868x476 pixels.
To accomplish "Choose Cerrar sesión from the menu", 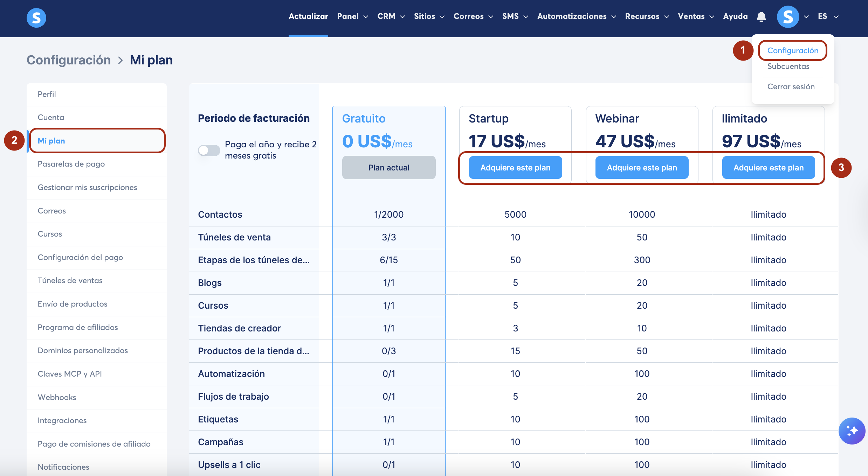I will pyautogui.click(x=791, y=87).
